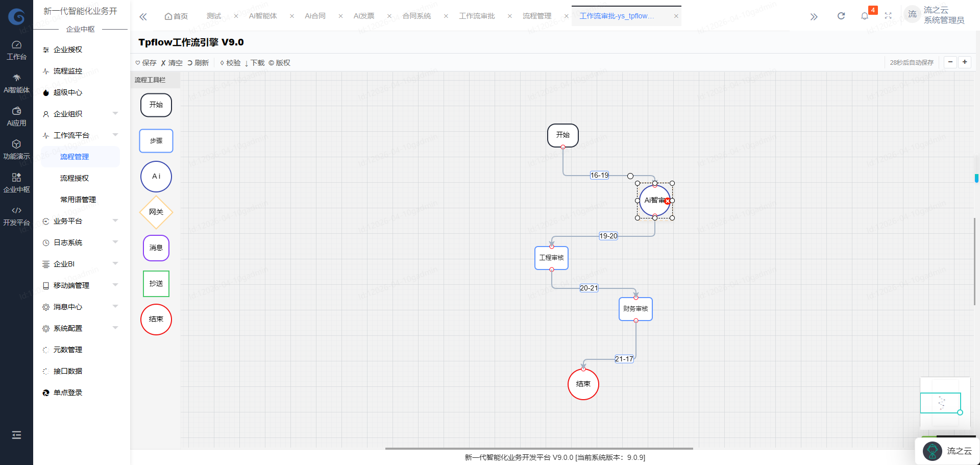Click the 校验 validate button

(230, 63)
